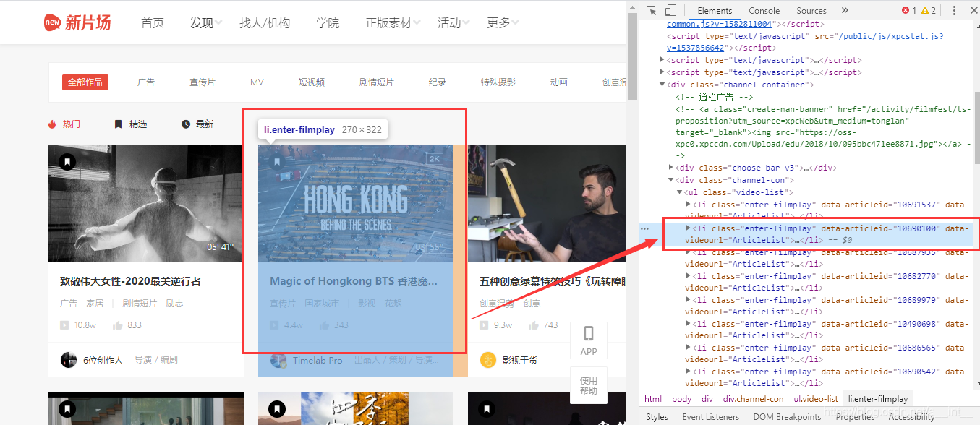Switch to the Sources tab
980x425 pixels.
pos(811,10)
